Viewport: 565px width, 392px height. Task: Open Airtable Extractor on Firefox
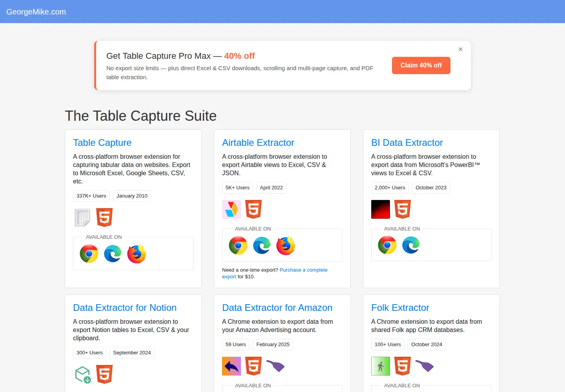click(x=286, y=245)
